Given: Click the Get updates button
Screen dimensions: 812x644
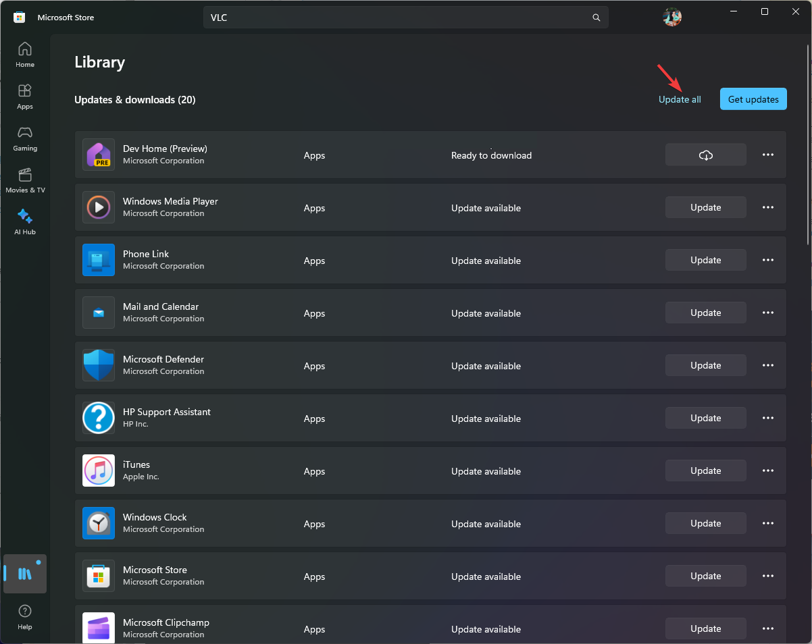Looking at the screenshot, I should click(753, 99).
